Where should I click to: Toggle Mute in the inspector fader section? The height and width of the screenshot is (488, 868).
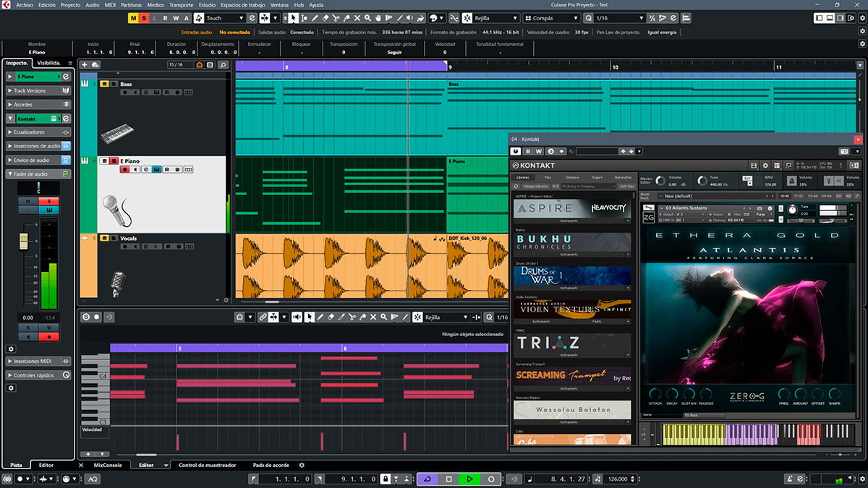[27, 201]
